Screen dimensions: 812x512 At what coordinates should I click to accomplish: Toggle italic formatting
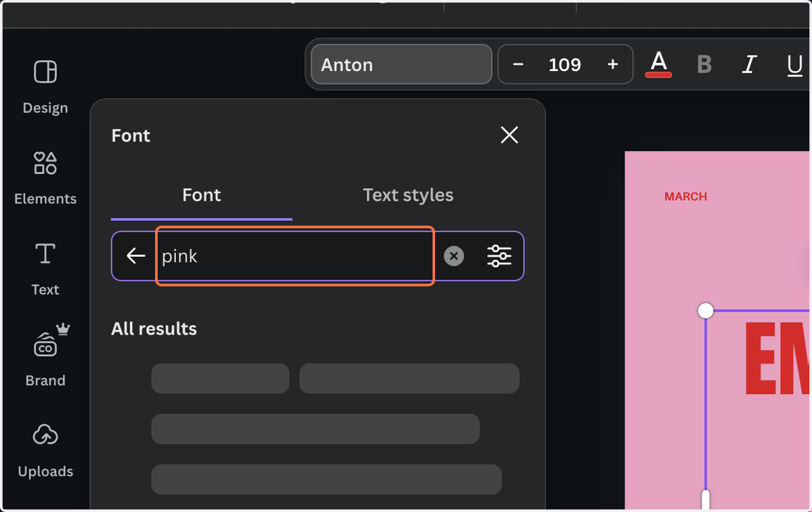[749, 64]
